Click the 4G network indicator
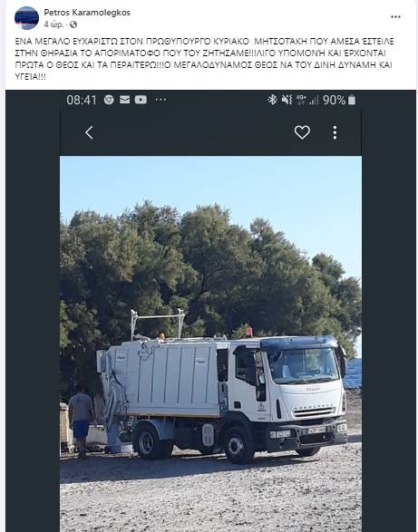The width and height of the screenshot is (418, 532). point(301,100)
